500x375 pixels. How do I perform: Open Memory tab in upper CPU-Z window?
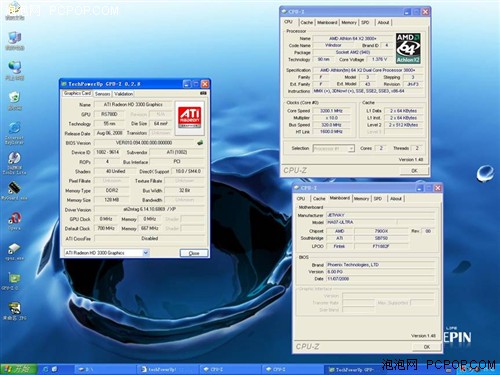point(349,22)
